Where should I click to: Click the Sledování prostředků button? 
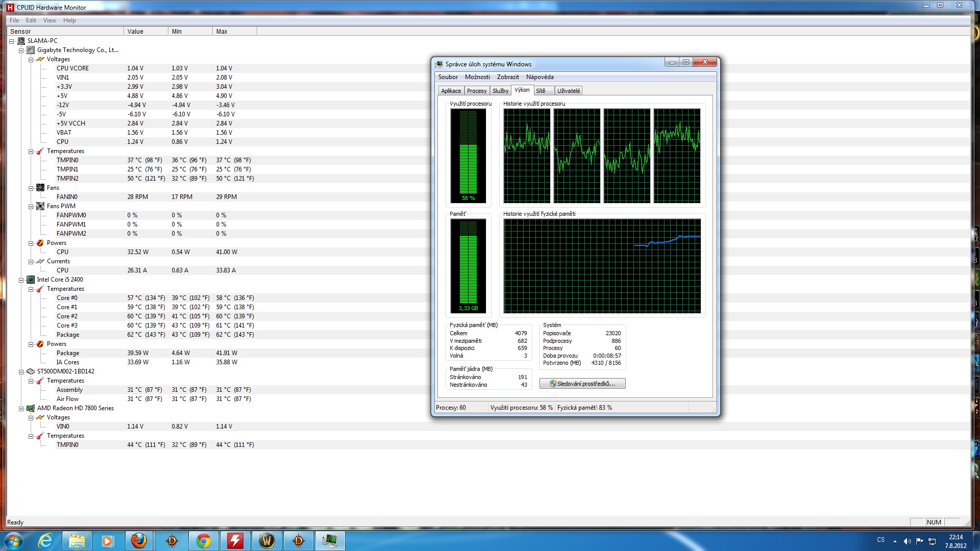[582, 384]
